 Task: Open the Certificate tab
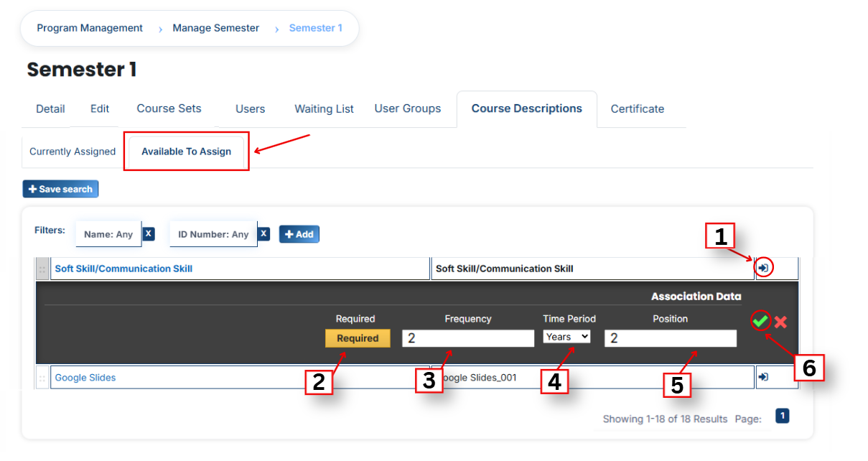(x=638, y=109)
